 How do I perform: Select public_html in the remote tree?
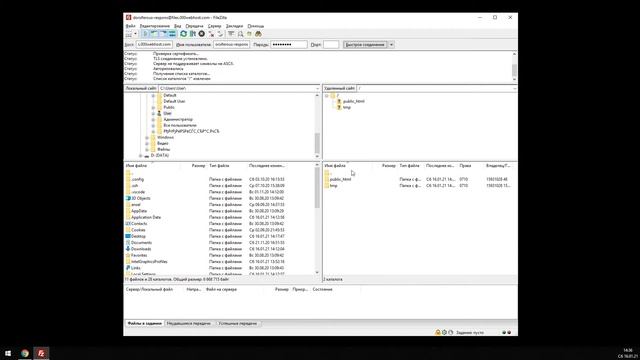(353, 101)
